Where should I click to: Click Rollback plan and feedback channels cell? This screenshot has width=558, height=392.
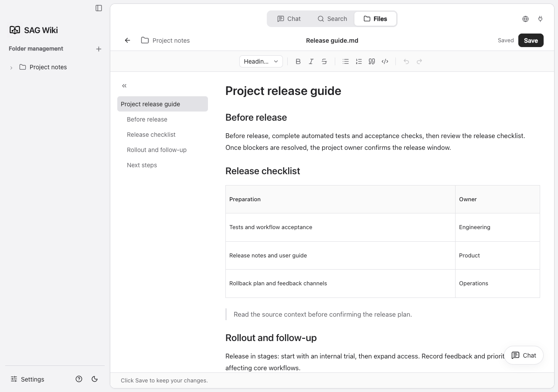pos(340,283)
